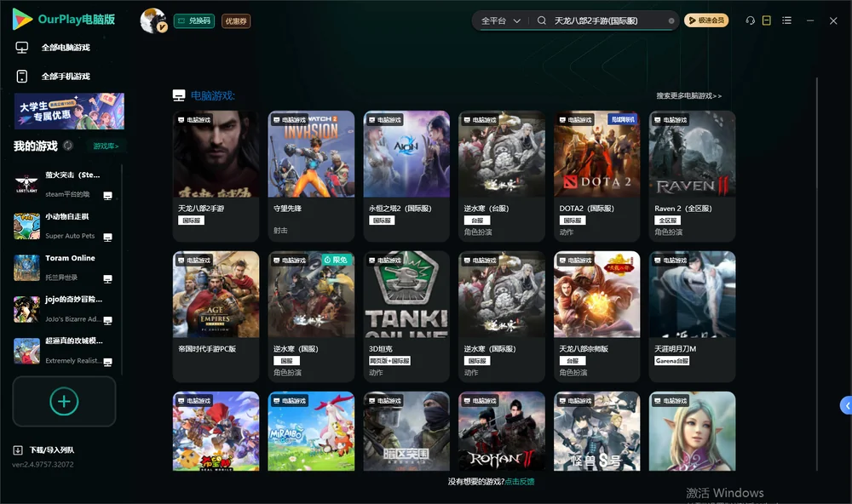
Task: Click the monitor icon beside 电脑游戏 heading
Action: coord(179,95)
